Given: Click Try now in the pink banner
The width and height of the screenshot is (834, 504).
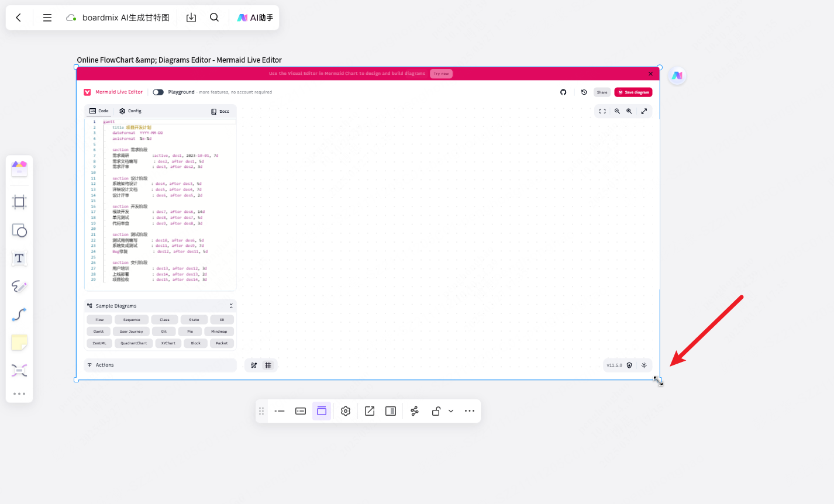Looking at the screenshot, I should point(442,74).
